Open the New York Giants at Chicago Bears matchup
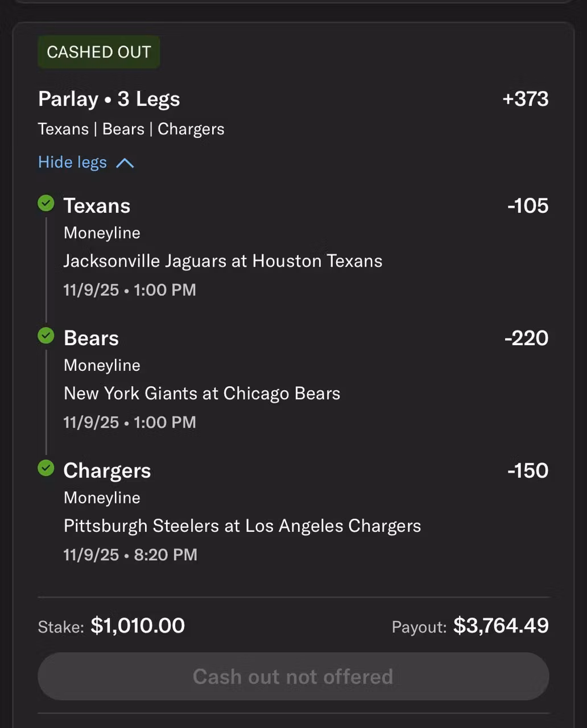The height and width of the screenshot is (728, 587). coord(202,394)
